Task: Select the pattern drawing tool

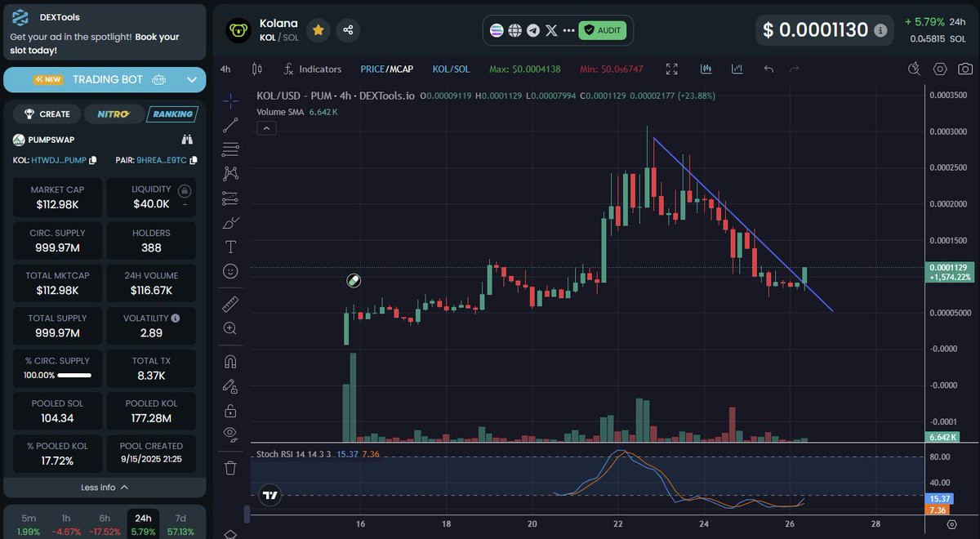Action: 230,173
